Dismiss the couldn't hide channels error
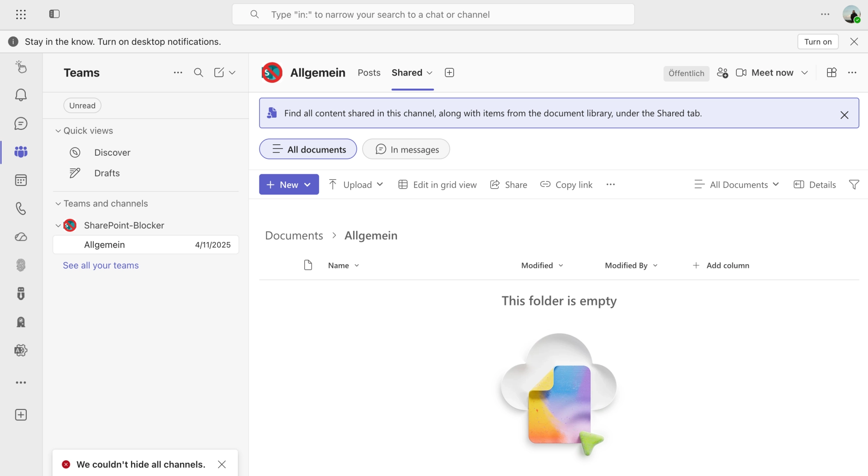 pyautogui.click(x=222, y=464)
